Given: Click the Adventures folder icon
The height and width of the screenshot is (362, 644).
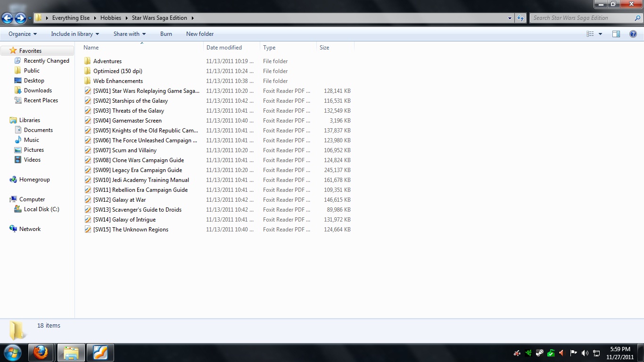Looking at the screenshot, I should 87,61.
